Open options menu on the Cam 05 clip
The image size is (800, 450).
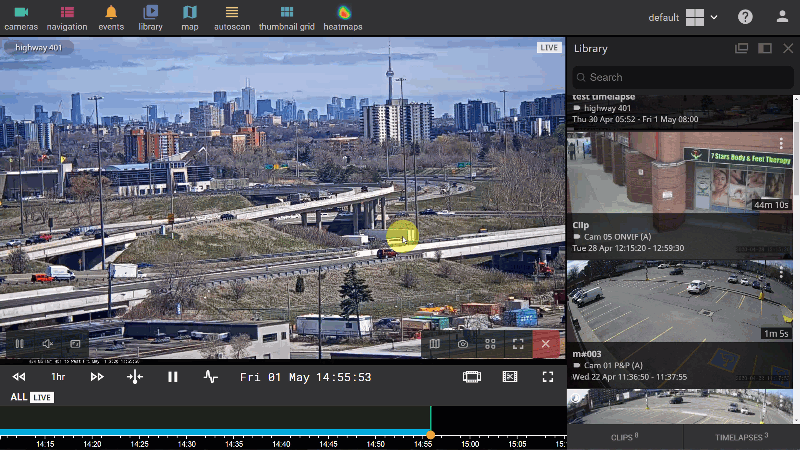[x=782, y=145]
